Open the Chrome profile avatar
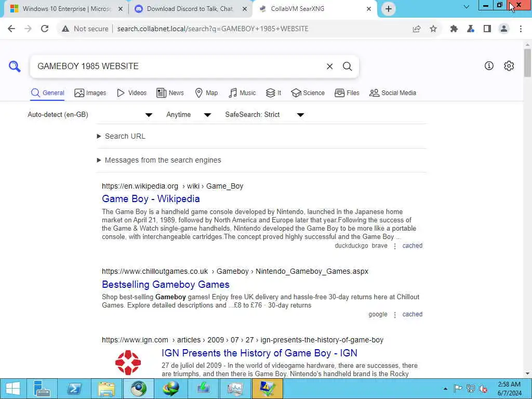The height and width of the screenshot is (399, 532). click(504, 29)
